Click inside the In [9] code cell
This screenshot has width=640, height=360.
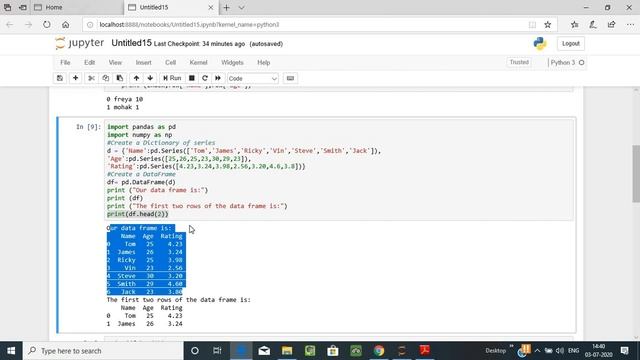coord(338,170)
